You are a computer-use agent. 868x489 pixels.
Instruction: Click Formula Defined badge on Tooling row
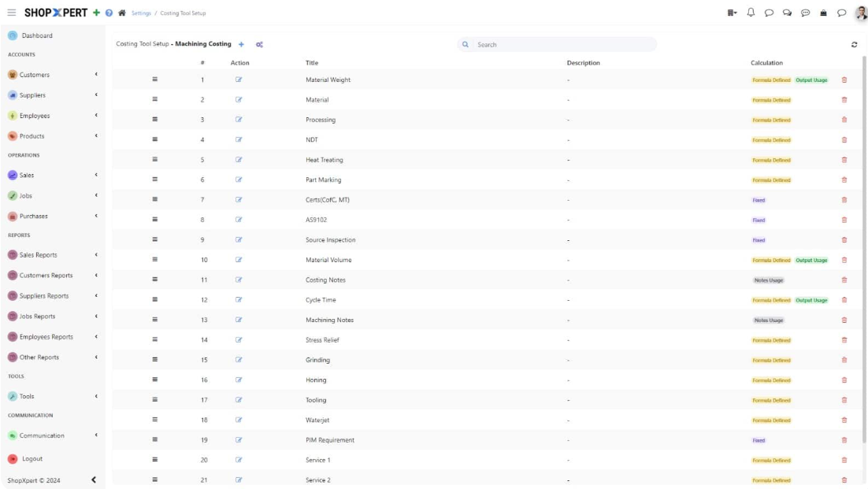771,401
